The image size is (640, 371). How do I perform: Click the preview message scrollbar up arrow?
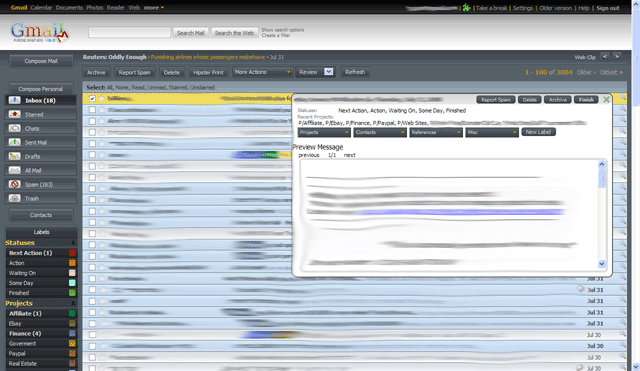602,164
